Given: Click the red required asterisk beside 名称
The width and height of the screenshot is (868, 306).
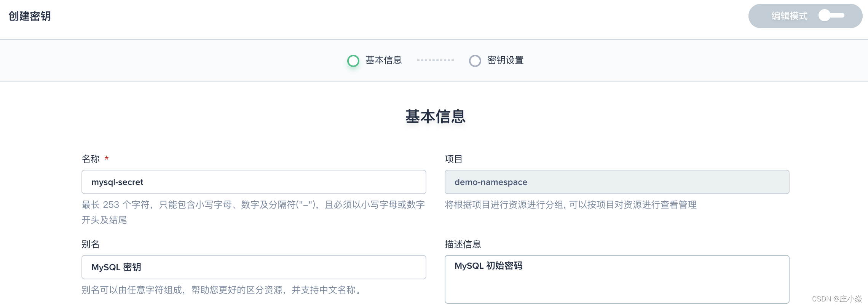Looking at the screenshot, I should point(107,158).
